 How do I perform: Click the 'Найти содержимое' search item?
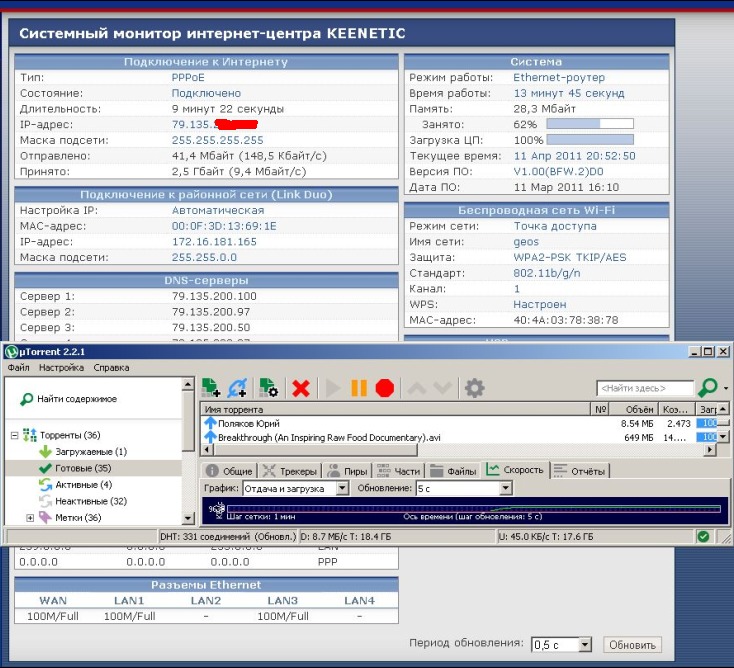[x=69, y=399]
